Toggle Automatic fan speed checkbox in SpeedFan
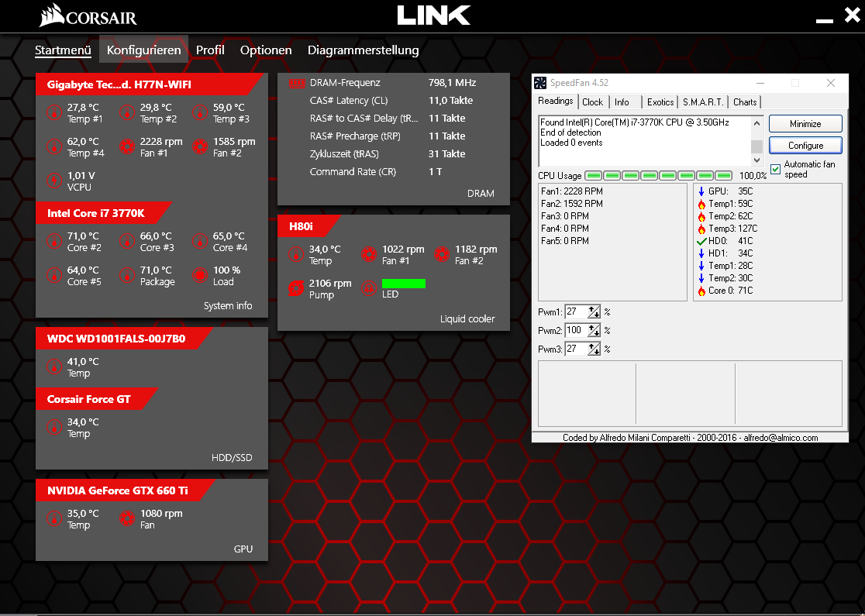The image size is (865, 616). 776,170
